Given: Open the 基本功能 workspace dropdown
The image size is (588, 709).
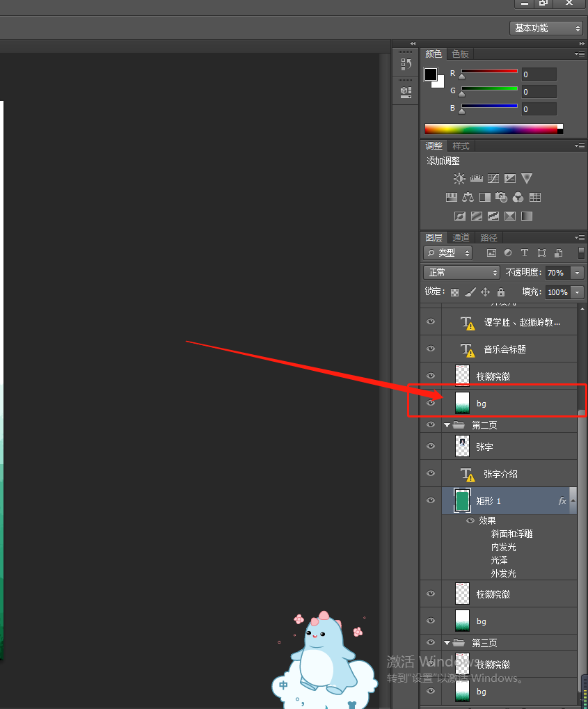Looking at the screenshot, I should point(546,28).
